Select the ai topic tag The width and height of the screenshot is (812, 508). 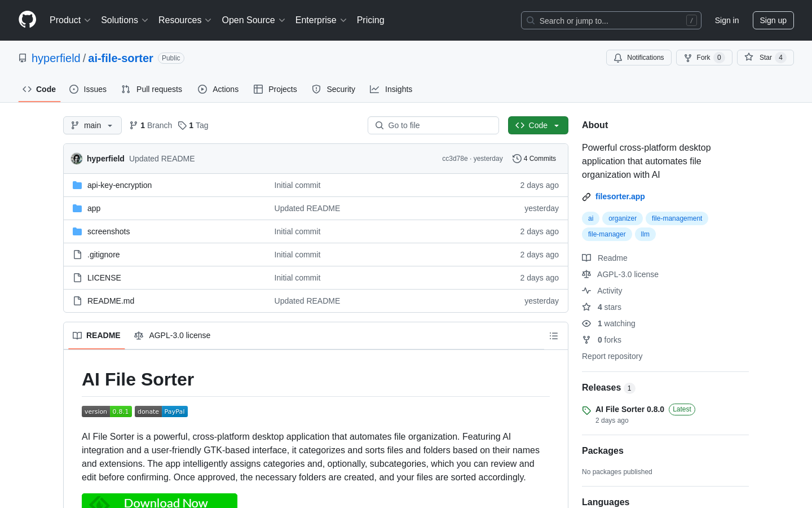pyautogui.click(x=590, y=218)
